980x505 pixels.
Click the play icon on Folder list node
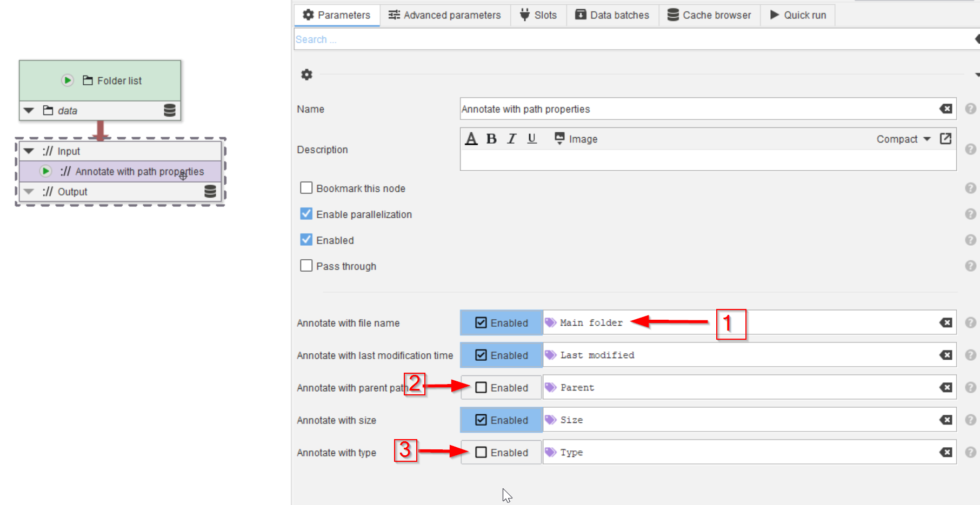tap(68, 80)
